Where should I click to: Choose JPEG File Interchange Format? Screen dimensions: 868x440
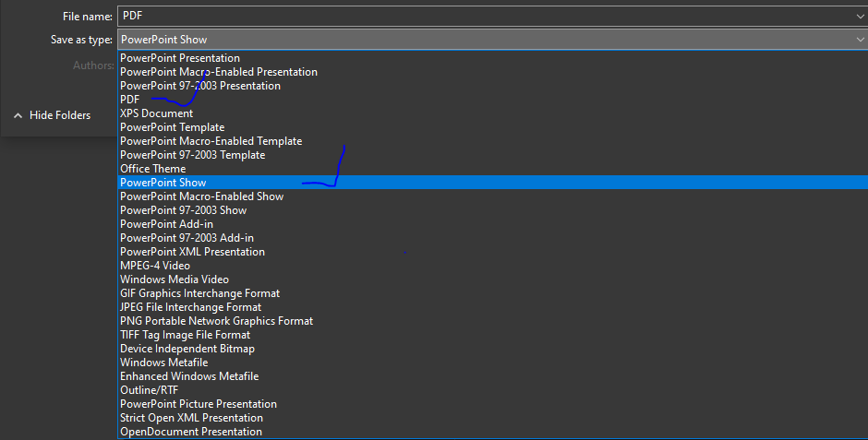click(x=493, y=307)
